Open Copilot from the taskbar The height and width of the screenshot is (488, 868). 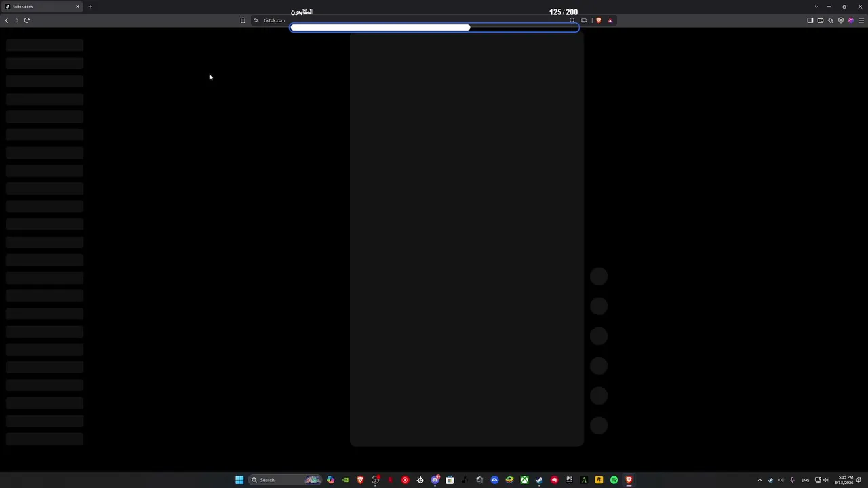tap(330, 480)
